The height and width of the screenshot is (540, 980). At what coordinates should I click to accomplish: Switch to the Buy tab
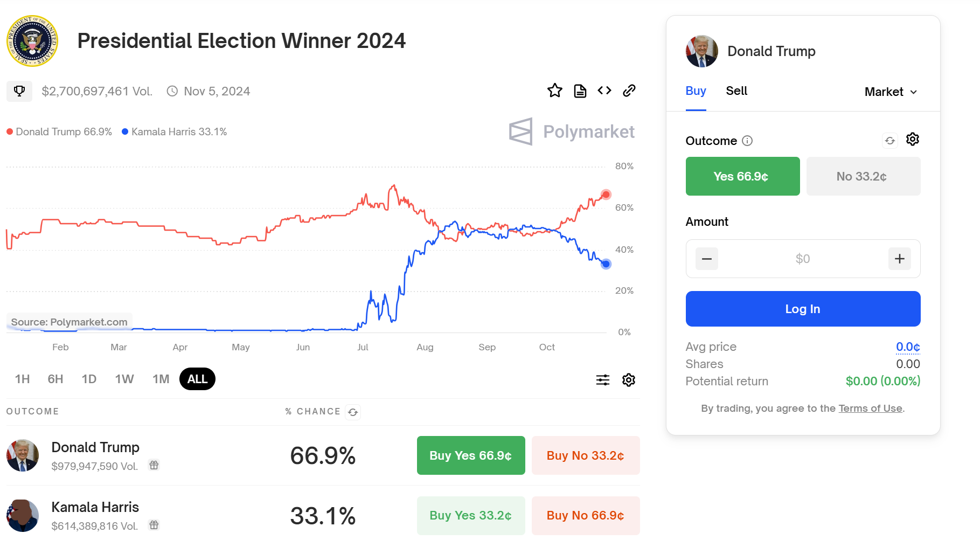tap(696, 91)
